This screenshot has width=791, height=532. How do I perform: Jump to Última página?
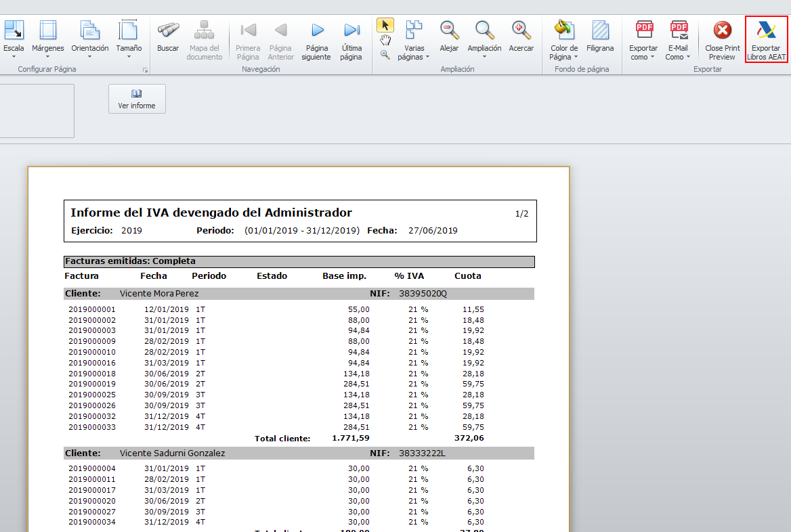coord(351,39)
